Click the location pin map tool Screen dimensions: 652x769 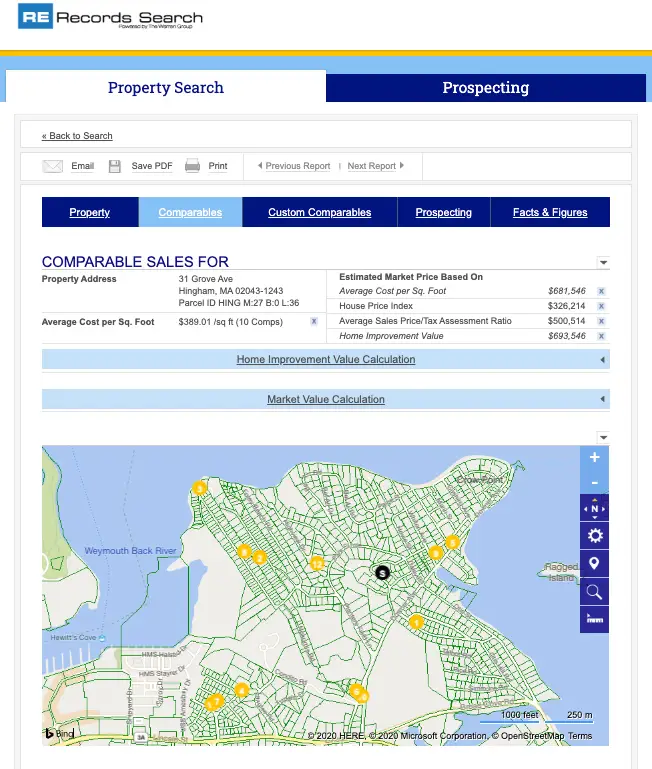[x=594, y=564]
